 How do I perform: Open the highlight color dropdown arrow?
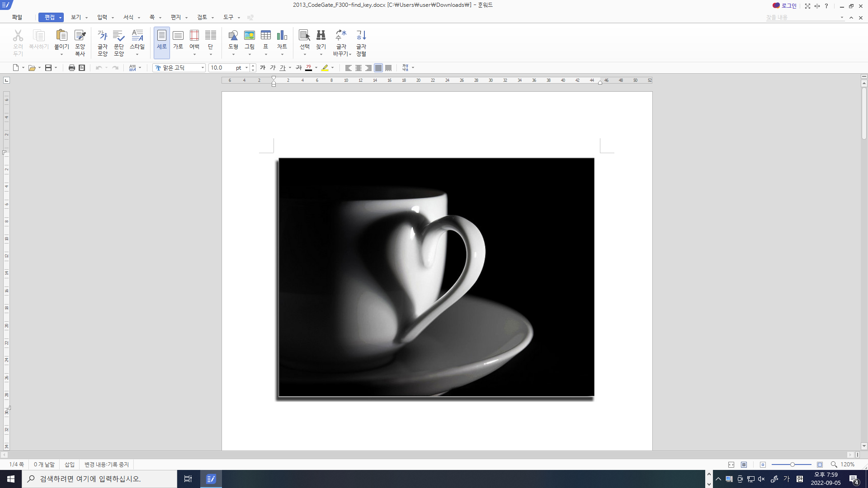[333, 68]
